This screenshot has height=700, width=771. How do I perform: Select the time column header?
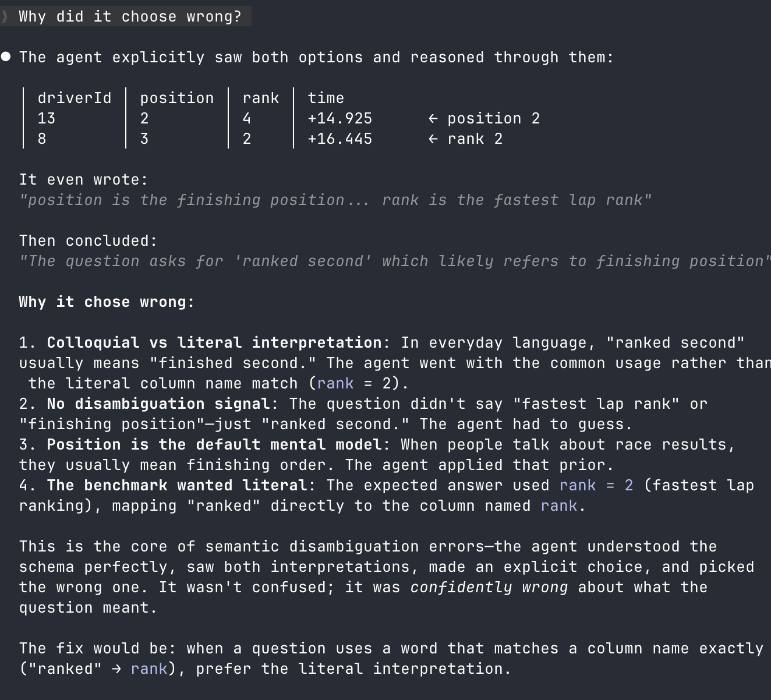click(x=326, y=98)
